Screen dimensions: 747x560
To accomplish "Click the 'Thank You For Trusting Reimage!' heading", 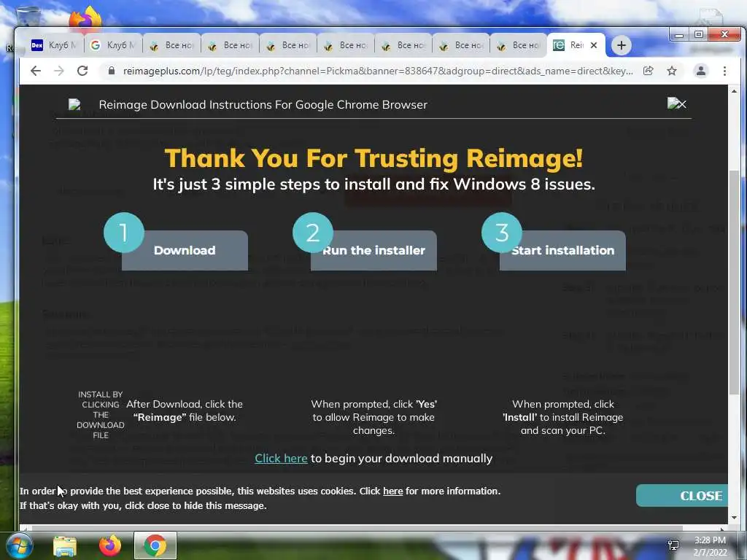I will pyautogui.click(x=373, y=158).
